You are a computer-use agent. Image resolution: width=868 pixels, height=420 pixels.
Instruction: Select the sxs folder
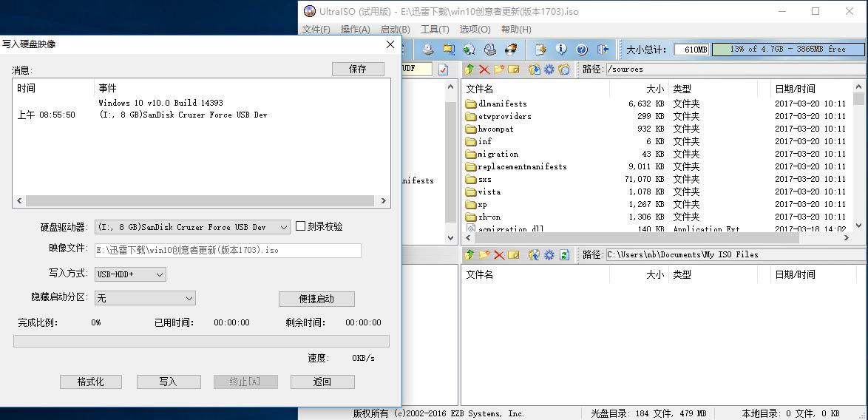pyautogui.click(x=478, y=179)
